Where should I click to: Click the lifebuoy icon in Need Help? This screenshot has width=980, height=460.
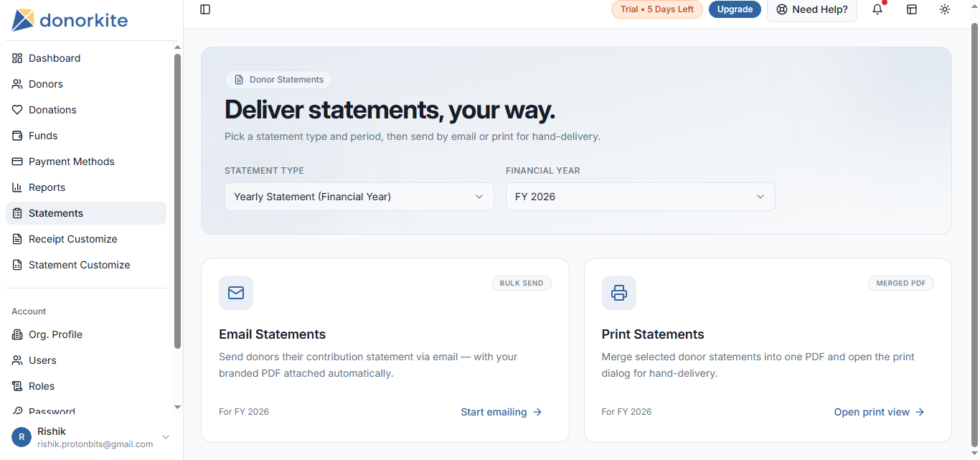click(782, 9)
